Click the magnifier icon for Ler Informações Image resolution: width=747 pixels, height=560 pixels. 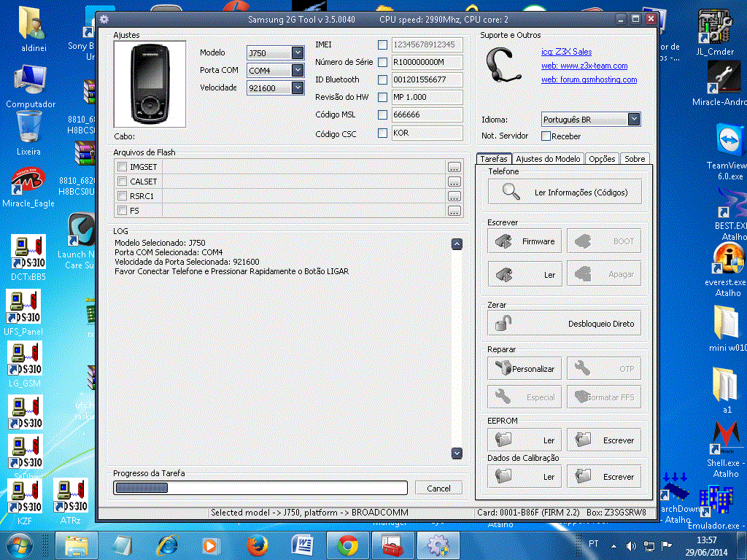click(x=511, y=192)
